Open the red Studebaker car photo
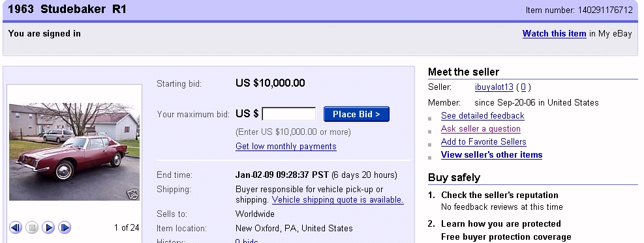 coord(74,152)
